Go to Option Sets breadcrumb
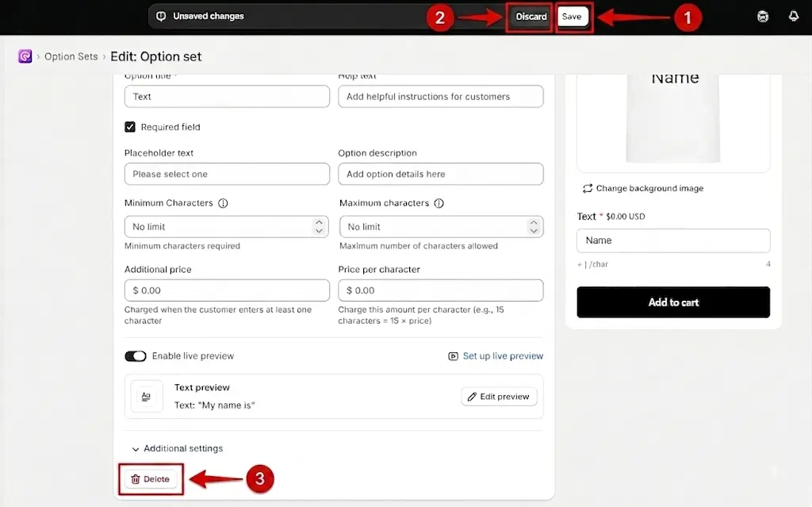 click(71, 56)
